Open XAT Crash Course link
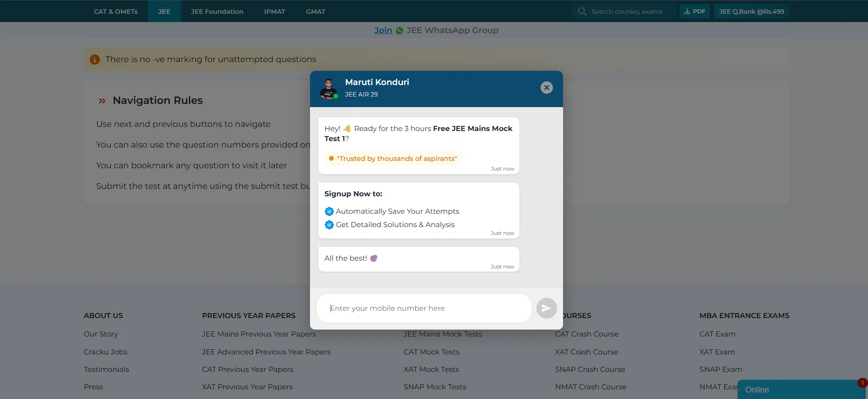The width and height of the screenshot is (868, 399). [x=586, y=352]
